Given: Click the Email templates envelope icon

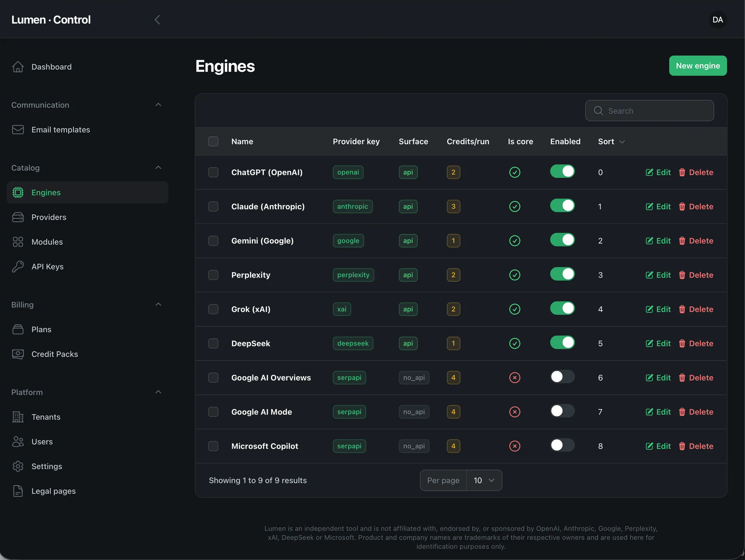Looking at the screenshot, I should pyautogui.click(x=18, y=130).
